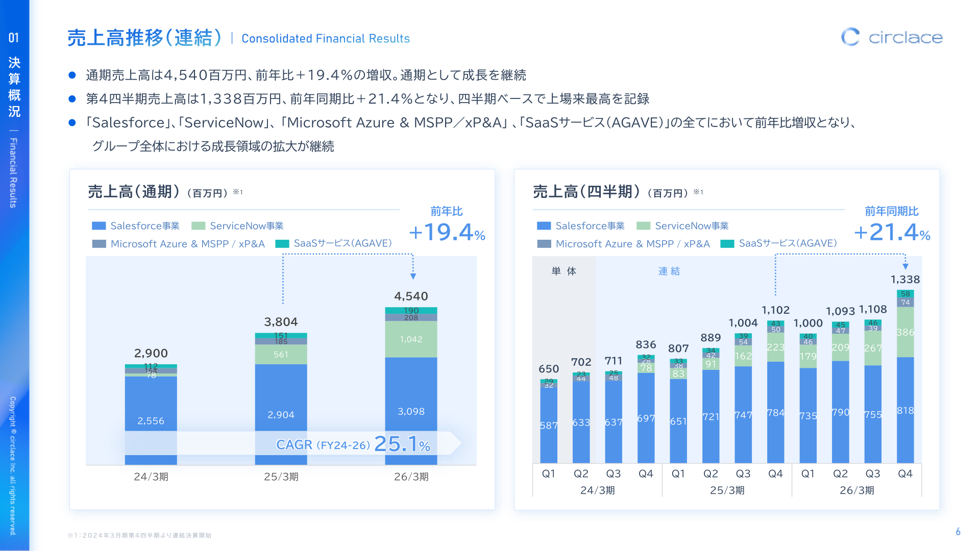Click the second bullet about 第4四半期売上高

(367, 99)
